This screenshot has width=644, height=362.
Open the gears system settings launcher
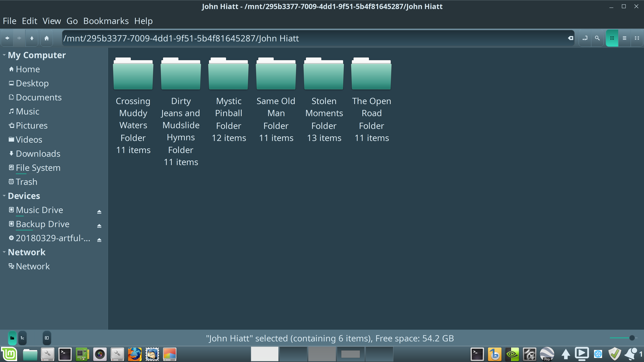click(529, 354)
